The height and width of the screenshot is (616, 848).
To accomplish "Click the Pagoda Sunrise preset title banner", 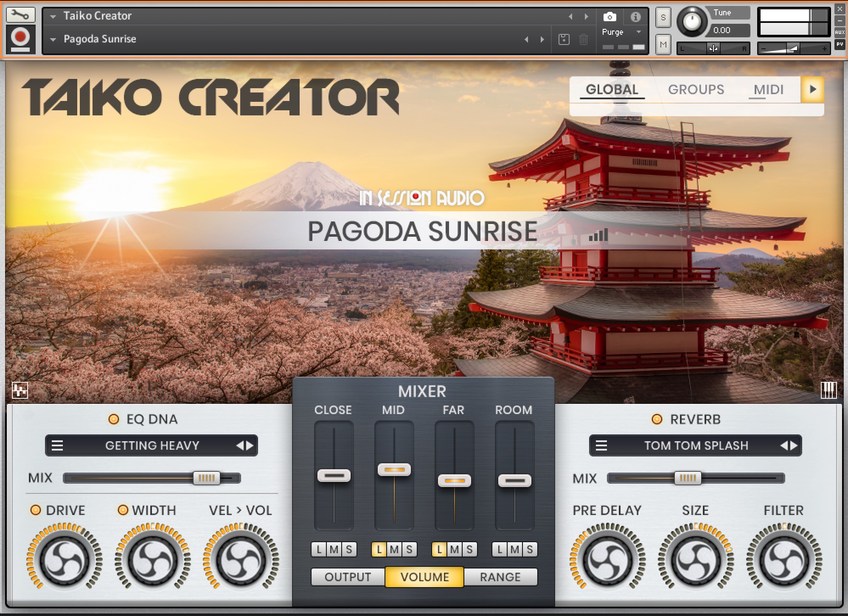I will click(422, 231).
